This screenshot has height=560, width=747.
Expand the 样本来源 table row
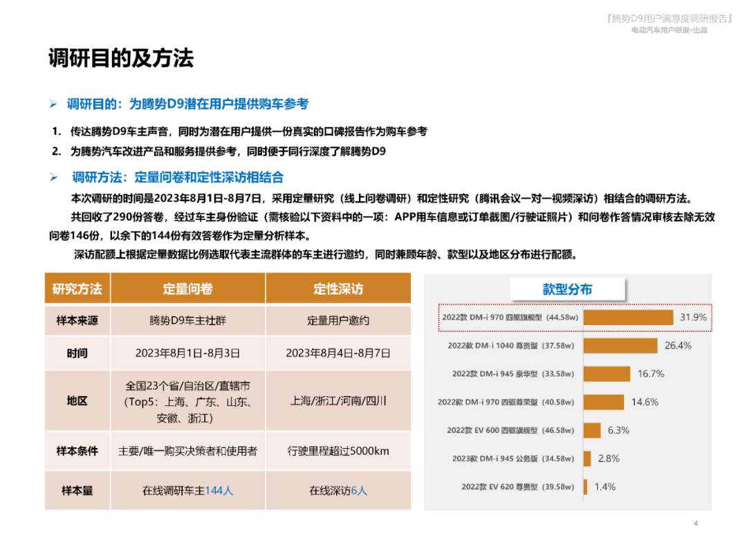77,321
